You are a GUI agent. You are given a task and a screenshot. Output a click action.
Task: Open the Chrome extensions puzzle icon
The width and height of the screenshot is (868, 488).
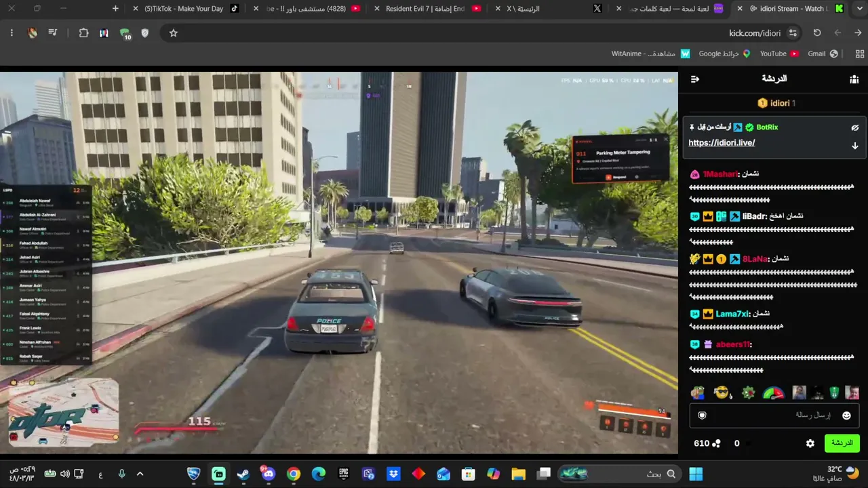83,33
